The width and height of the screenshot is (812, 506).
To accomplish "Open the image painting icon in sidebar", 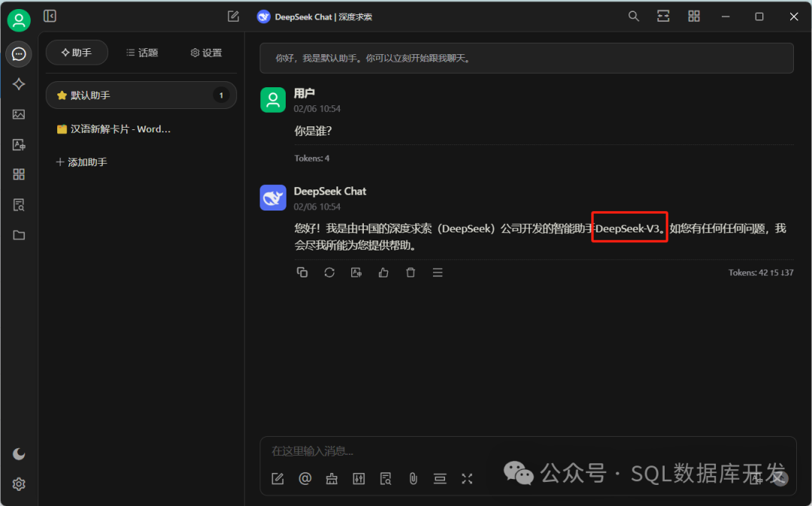I will [19, 114].
